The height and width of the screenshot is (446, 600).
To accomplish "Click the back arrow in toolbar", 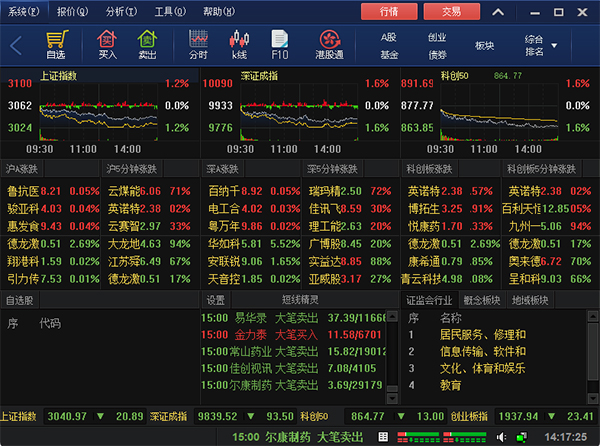I will coord(16,45).
